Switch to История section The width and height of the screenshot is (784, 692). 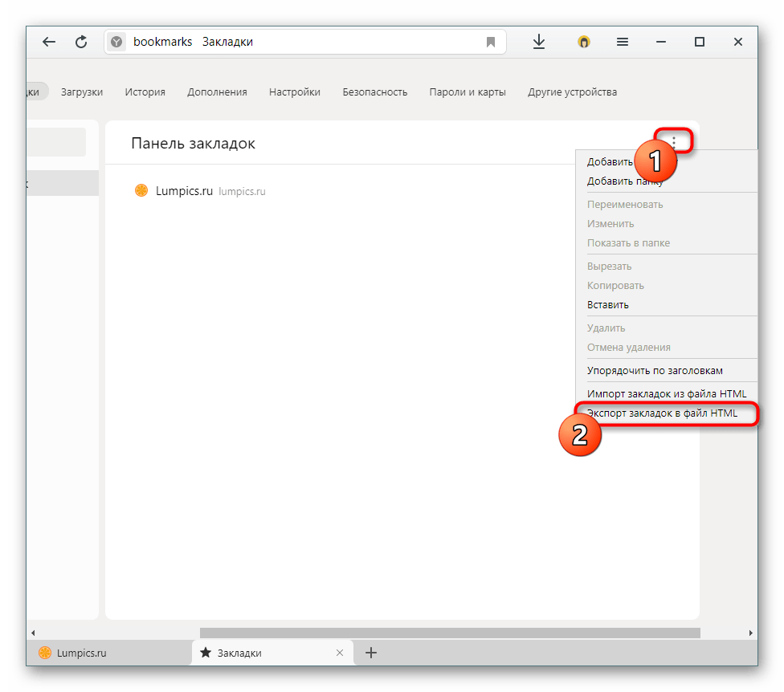(145, 92)
